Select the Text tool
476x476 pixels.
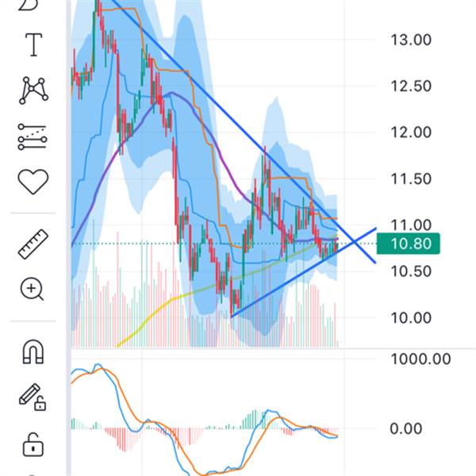tap(33, 45)
